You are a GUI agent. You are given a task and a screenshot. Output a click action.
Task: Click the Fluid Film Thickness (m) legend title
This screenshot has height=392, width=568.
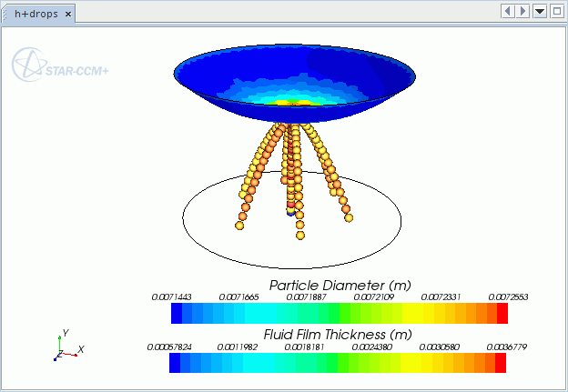[338, 334]
